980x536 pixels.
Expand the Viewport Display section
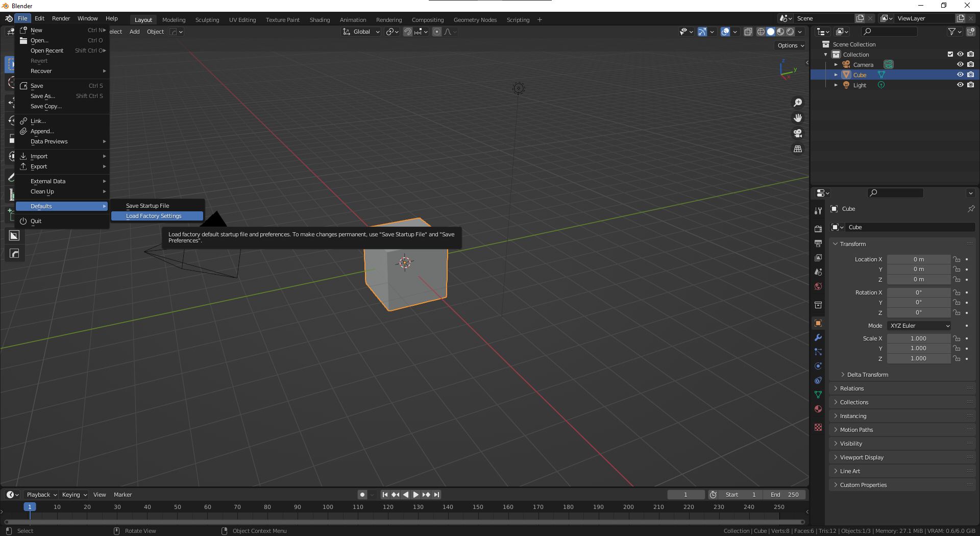click(x=862, y=457)
